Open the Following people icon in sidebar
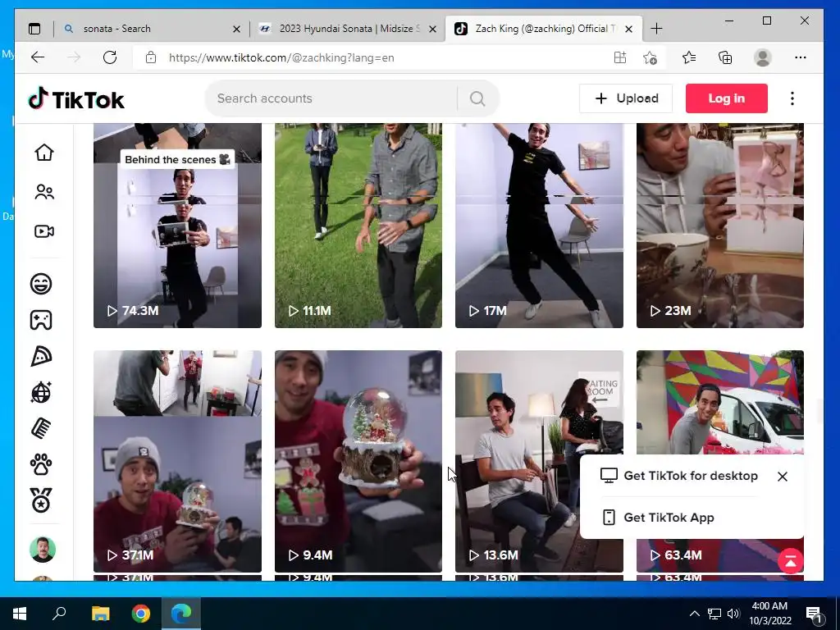Screen dimensions: 840x630 [44, 192]
